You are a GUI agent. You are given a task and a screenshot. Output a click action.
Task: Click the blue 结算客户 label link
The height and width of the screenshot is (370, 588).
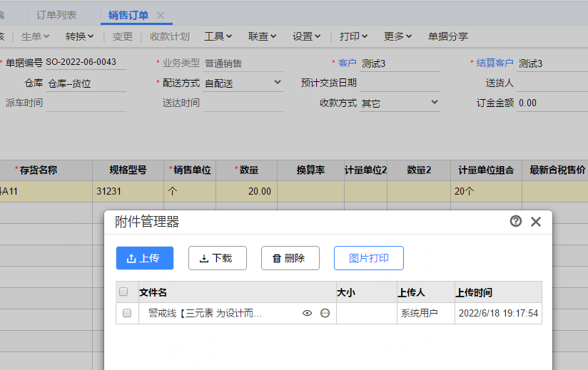tap(495, 63)
